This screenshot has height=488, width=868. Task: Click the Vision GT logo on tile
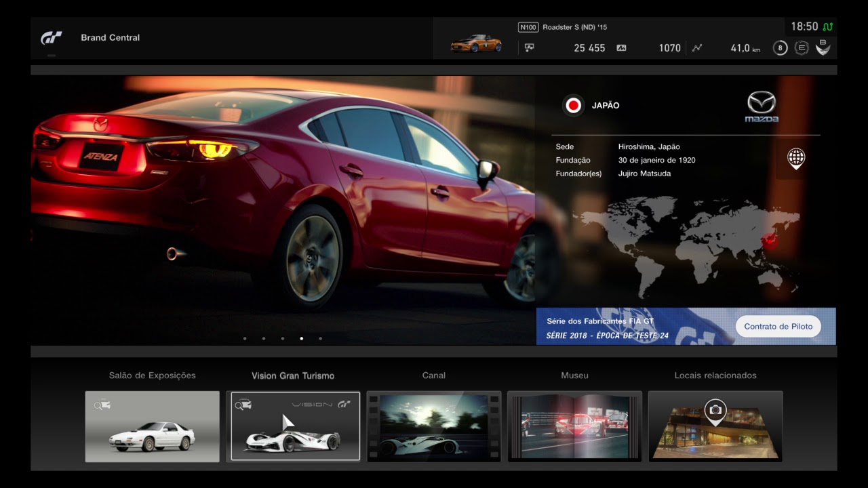click(x=321, y=405)
